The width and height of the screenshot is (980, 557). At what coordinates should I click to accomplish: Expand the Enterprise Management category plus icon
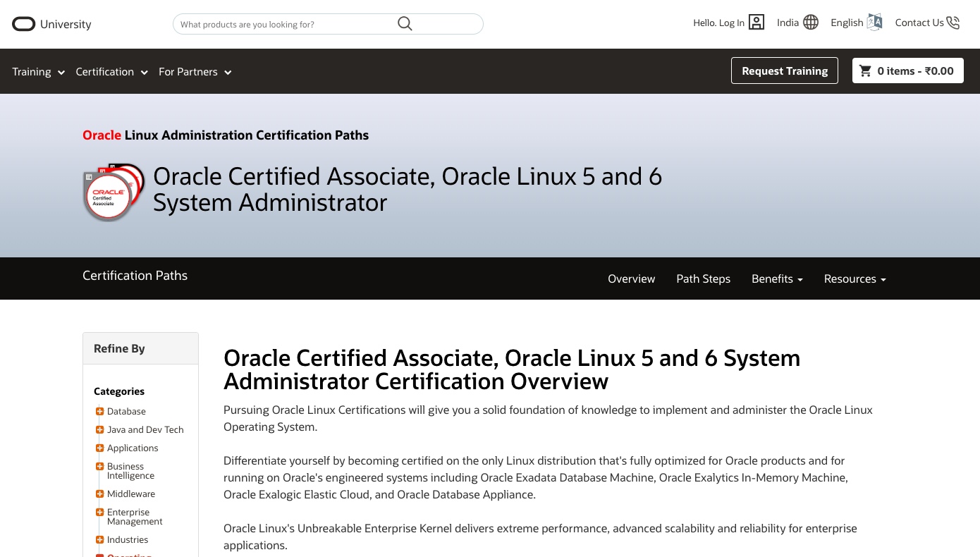pos(100,513)
